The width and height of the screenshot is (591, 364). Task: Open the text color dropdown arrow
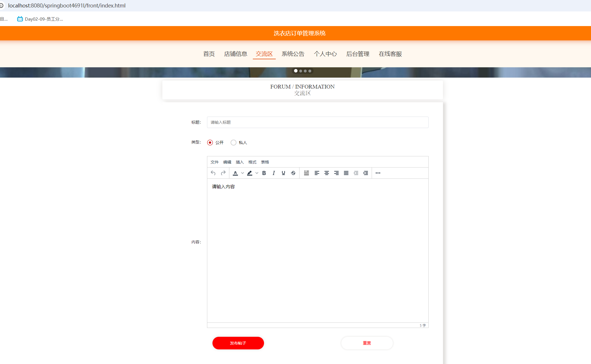[x=243, y=173]
